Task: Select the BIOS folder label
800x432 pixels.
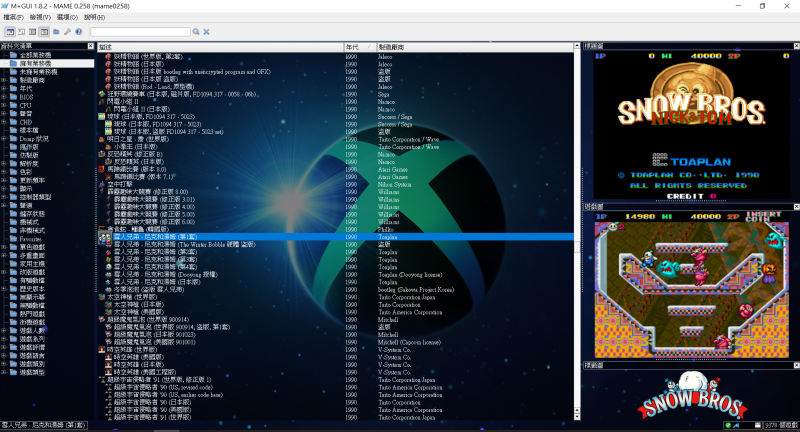Action: tap(27, 97)
